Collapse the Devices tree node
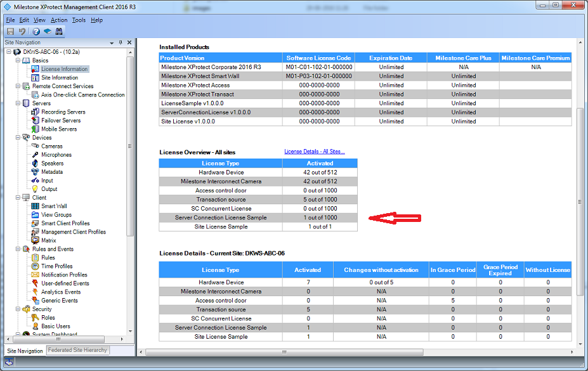 (x=18, y=138)
